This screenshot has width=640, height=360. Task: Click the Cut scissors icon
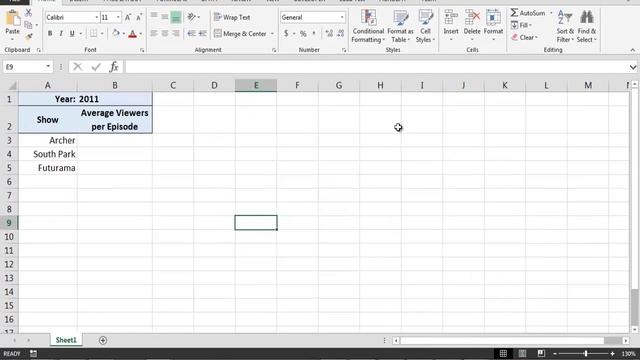pyautogui.click(x=28, y=13)
